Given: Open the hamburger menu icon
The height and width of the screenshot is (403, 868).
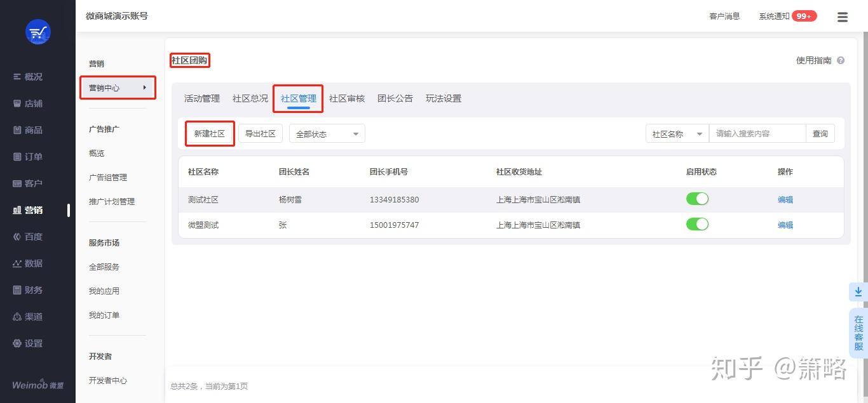Looking at the screenshot, I should (x=843, y=17).
